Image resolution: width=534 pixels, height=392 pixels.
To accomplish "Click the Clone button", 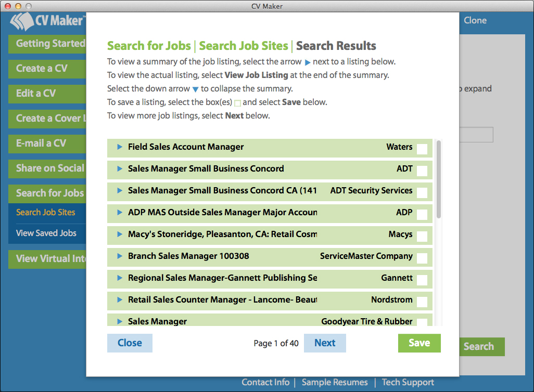I will (475, 21).
